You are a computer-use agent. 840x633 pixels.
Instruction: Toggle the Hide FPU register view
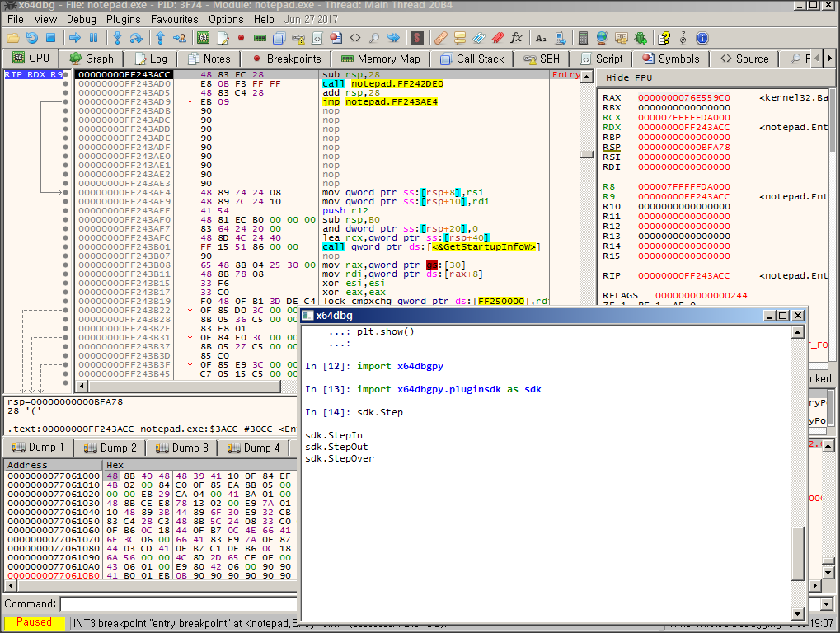pyautogui.click(x=628, y=77)
